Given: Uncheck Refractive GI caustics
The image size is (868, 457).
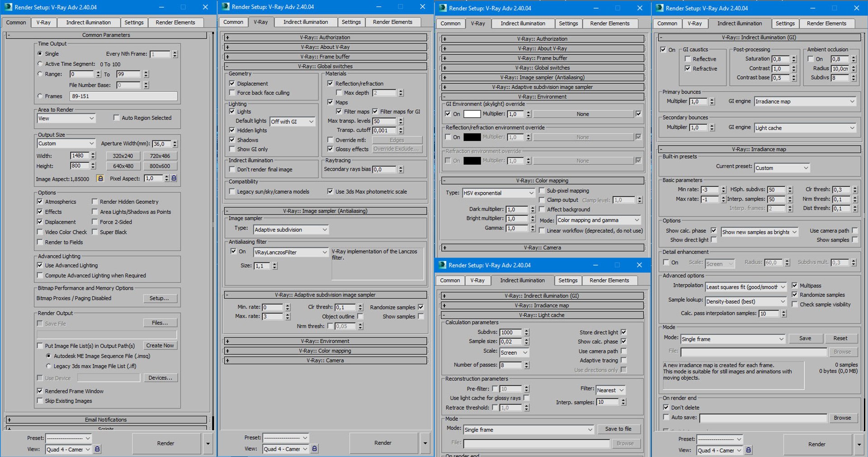Looking at the screenshot, I should click(x=688, y=69).
